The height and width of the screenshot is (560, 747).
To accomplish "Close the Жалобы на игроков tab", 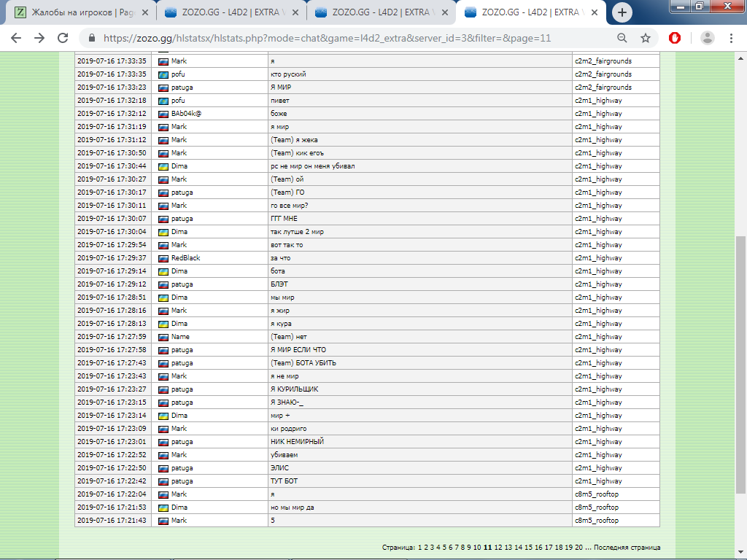I will pos(146,12).
